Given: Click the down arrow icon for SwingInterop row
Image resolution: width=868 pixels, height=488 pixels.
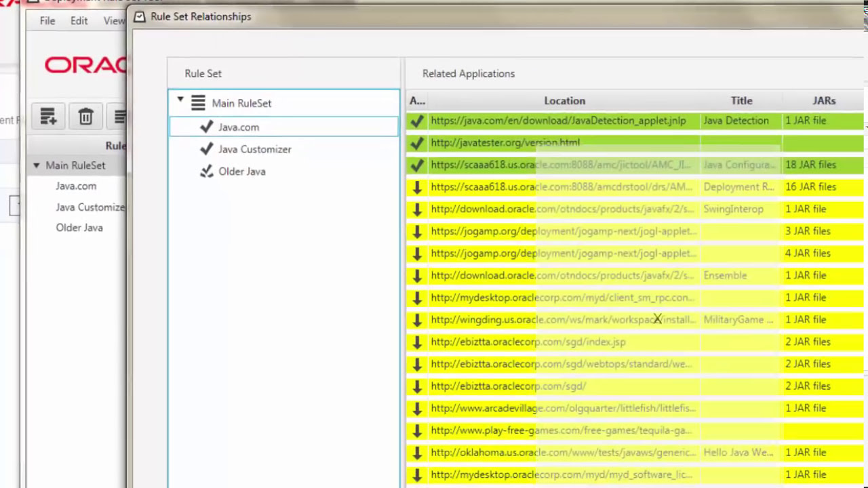Looking at the screenshot, I should 417,209.
